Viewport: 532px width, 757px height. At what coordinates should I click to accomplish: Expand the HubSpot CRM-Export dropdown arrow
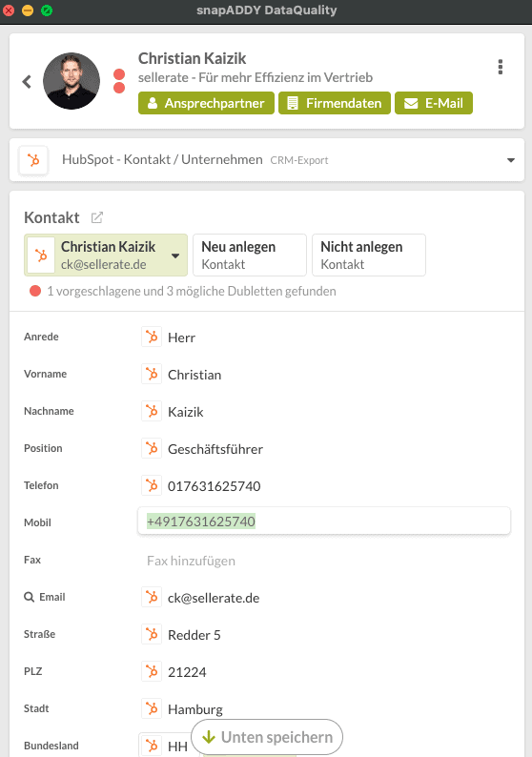click(511, 160)
